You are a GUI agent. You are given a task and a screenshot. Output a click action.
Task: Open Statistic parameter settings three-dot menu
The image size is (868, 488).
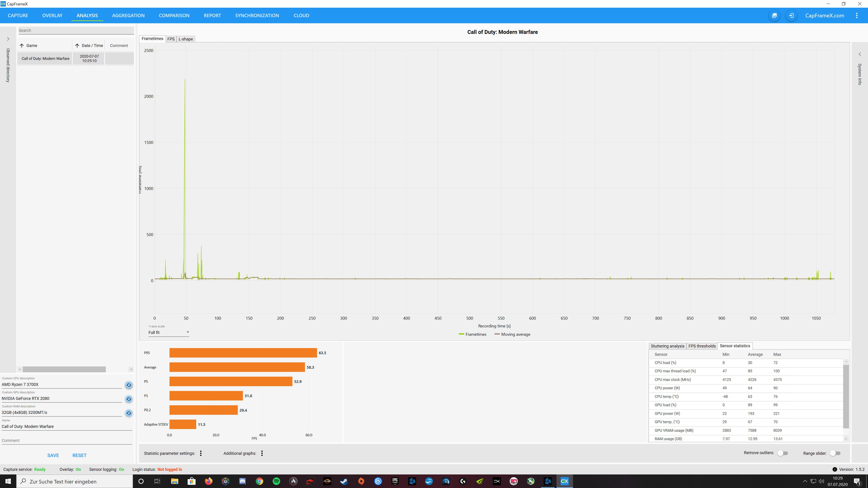201,453
